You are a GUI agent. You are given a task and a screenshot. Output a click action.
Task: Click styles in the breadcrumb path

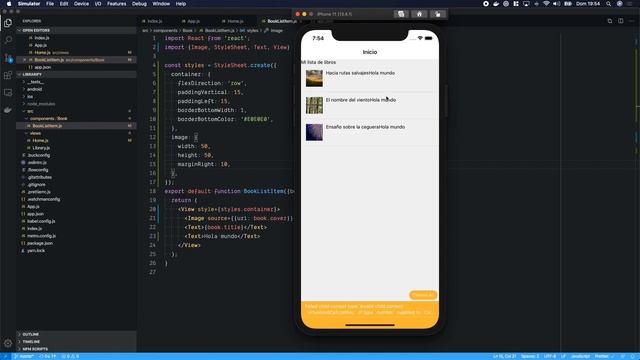[x=252, y=31]
